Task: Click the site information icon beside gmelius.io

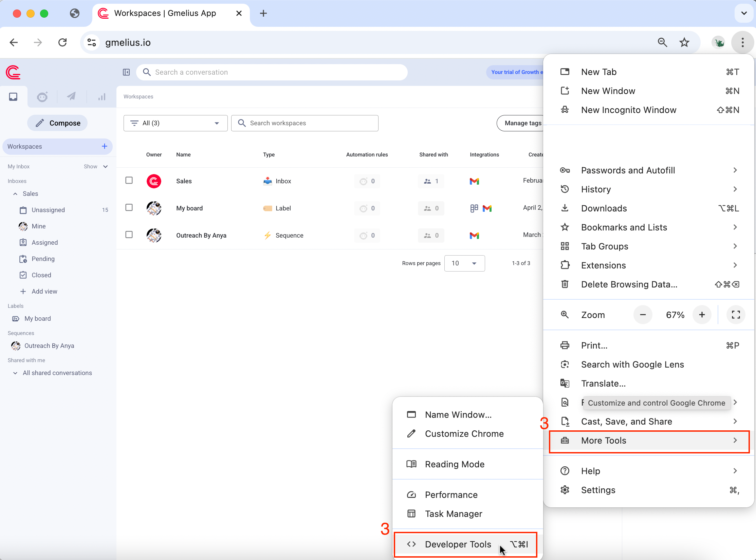Action: pos(92,42)
